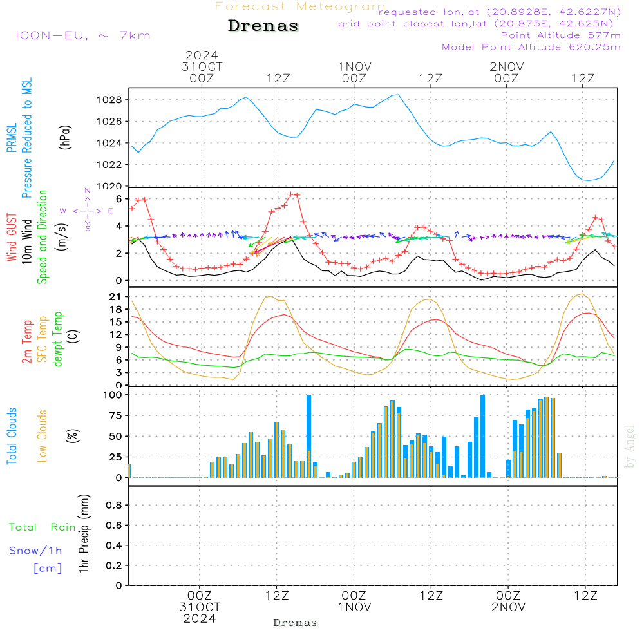
Task: Click the Low Clouds legend label
Action: (43, 436)
